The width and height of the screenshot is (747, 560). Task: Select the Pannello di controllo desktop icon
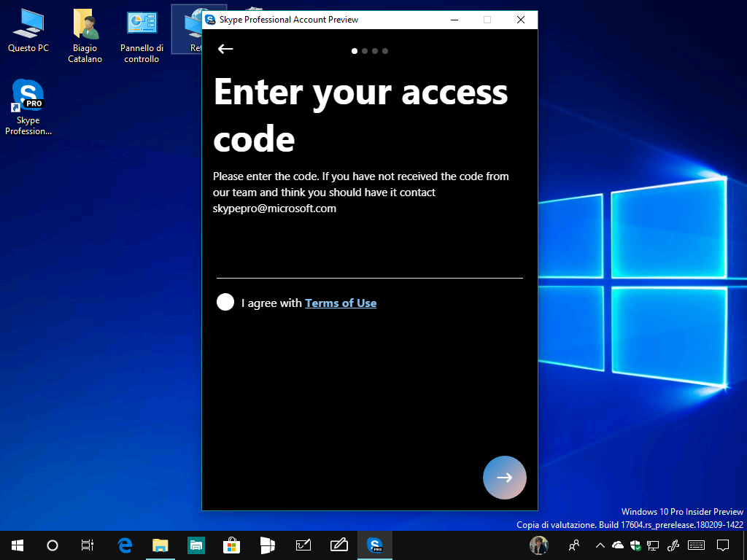[142, 36]
